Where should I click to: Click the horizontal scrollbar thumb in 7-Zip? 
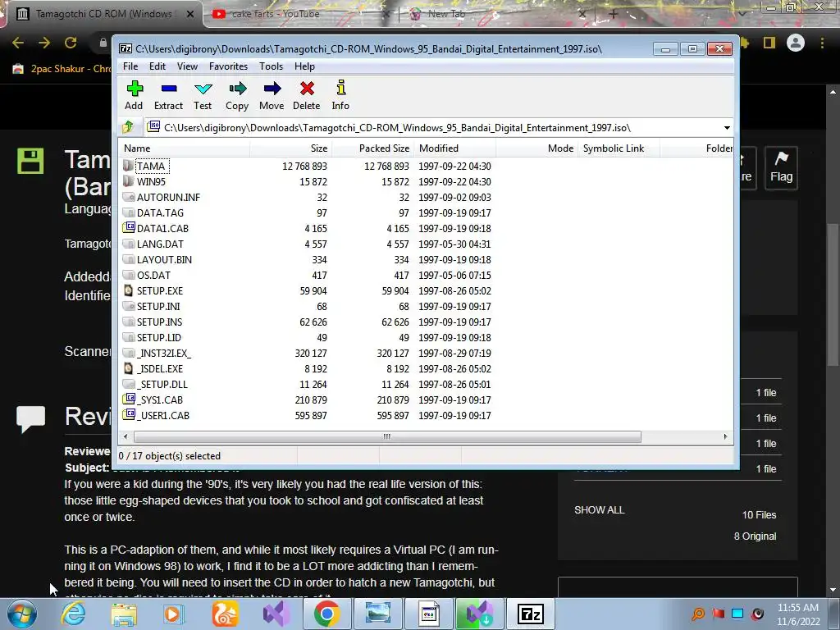(x=387, y=436)
